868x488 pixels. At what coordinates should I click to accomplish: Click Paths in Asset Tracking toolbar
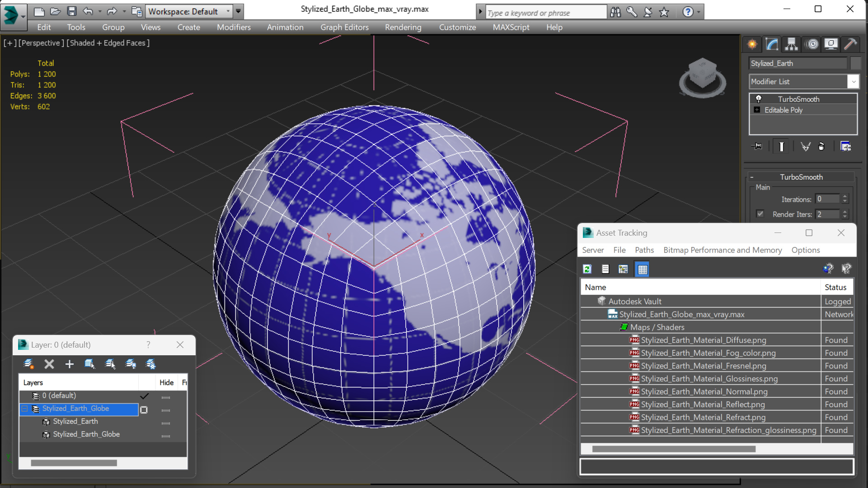tap(644, 250)
